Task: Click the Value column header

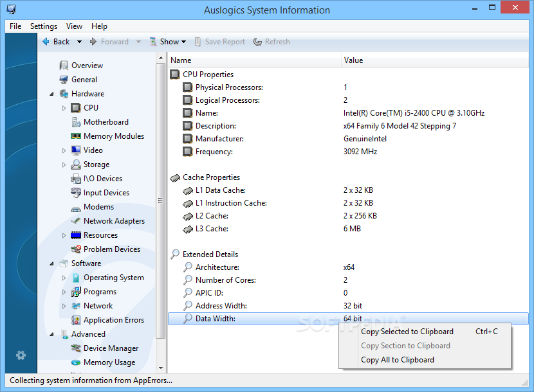Action: pyautogui.click(x=434, y=60)
